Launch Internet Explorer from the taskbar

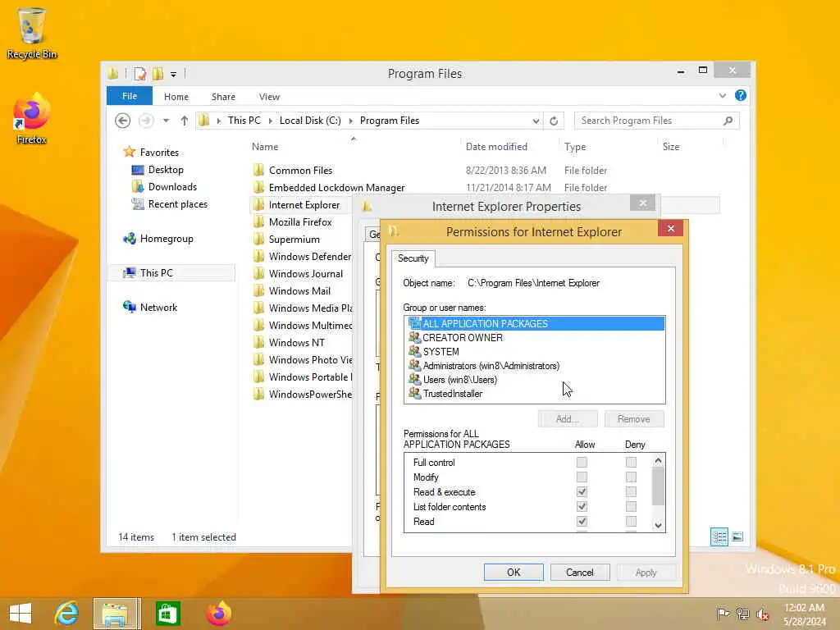pyautogui.click(x=66, y=614)
